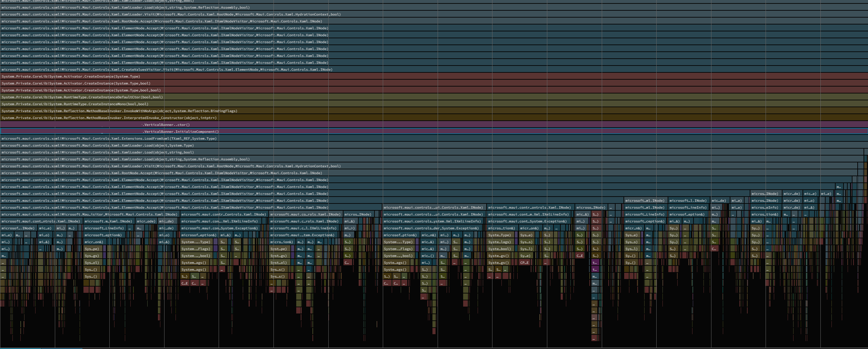868x349 pixels.
Task: Select the 'microsoft.maui.co…rols.Xaml.INode)' frame
Action: pyautogui.click(x=305, y=214)
